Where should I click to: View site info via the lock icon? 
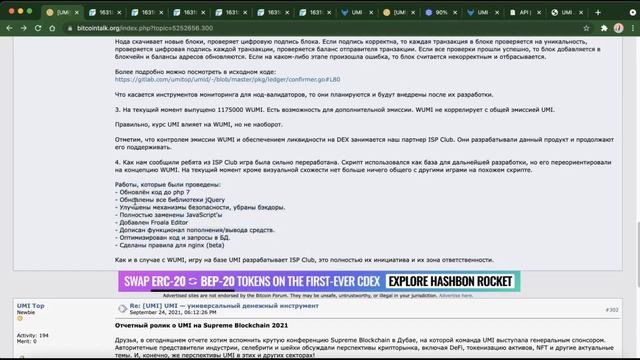click(x=70, y=28)
